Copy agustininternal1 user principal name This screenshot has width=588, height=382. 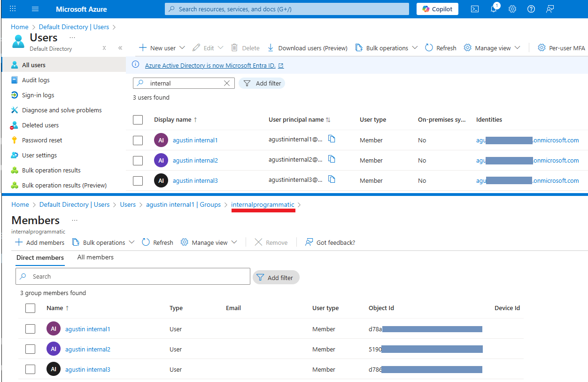click(332, 139)
